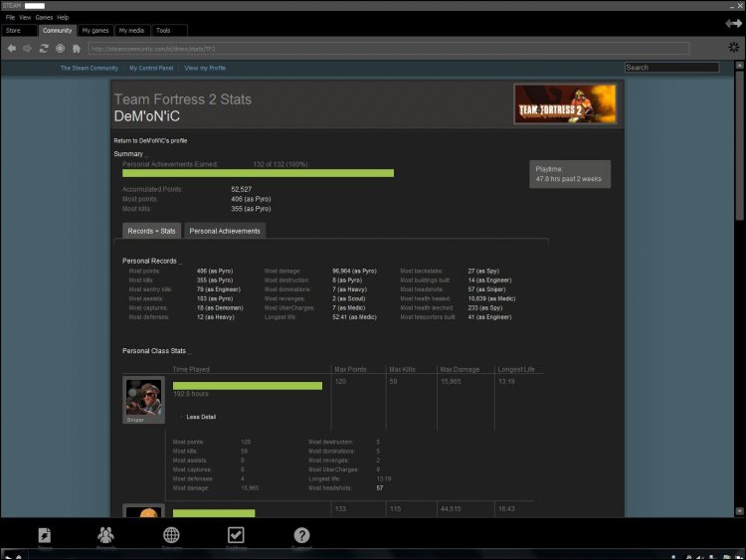This screenshot has width=746, height=560.
Task: Switch to the Tools tab
Action: pos(169,31)
